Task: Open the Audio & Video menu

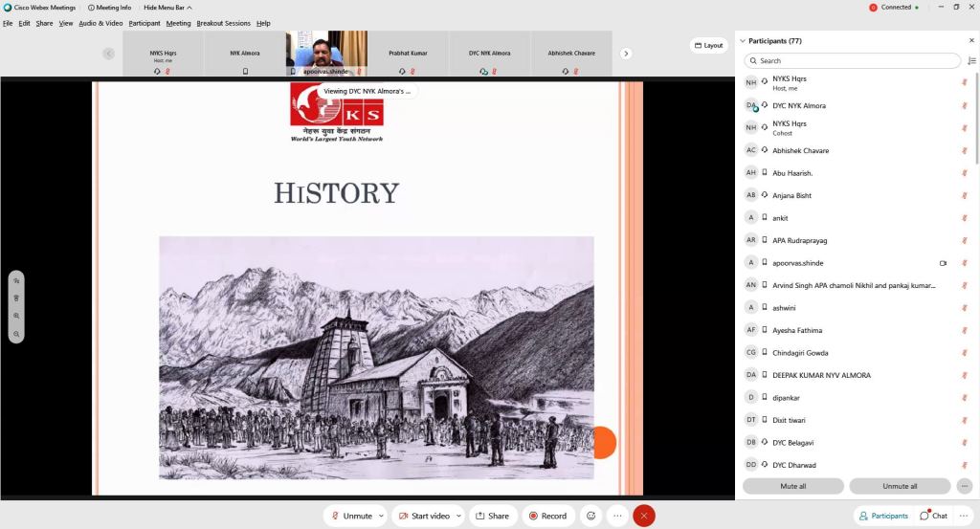Action: point(100,23)
